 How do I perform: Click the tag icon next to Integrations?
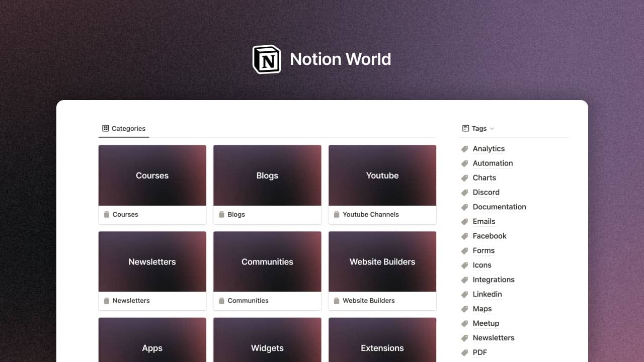coord(464,280)
